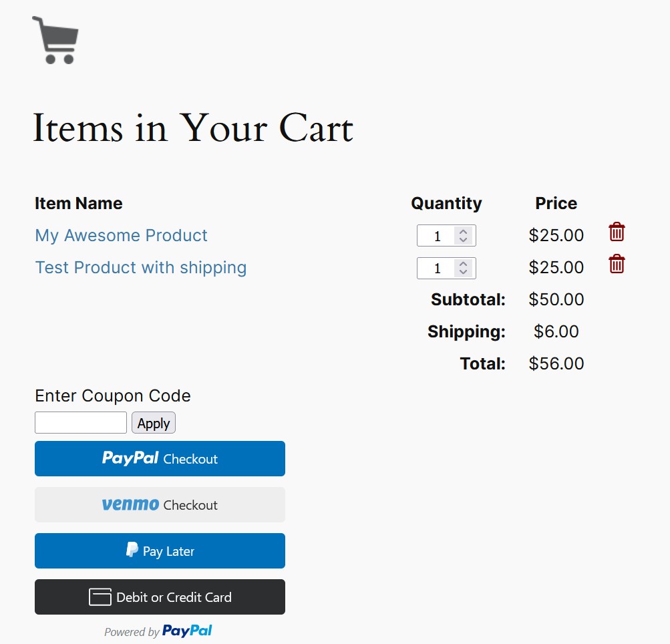This screenshot has height=644, width=670.
Task: Select the Pay Later option
Action: point(160,550)
